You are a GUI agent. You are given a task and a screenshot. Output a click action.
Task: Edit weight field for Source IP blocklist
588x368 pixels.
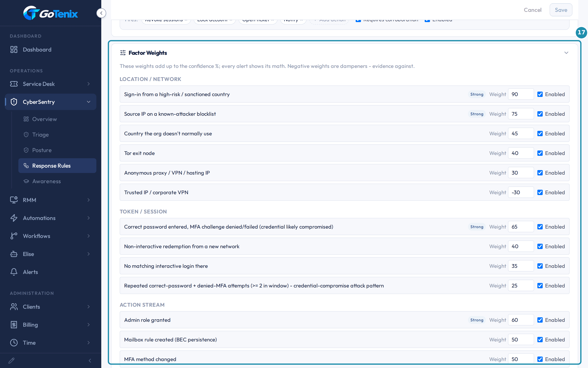521,114
